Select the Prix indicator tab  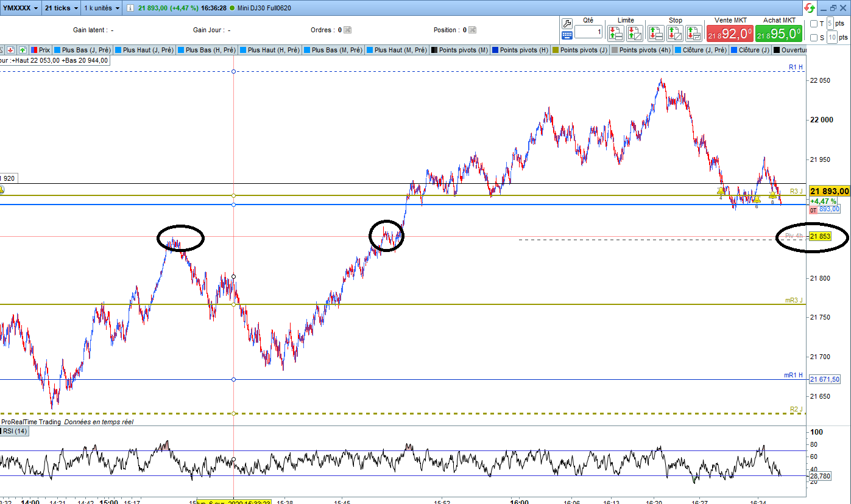(40, 50)
